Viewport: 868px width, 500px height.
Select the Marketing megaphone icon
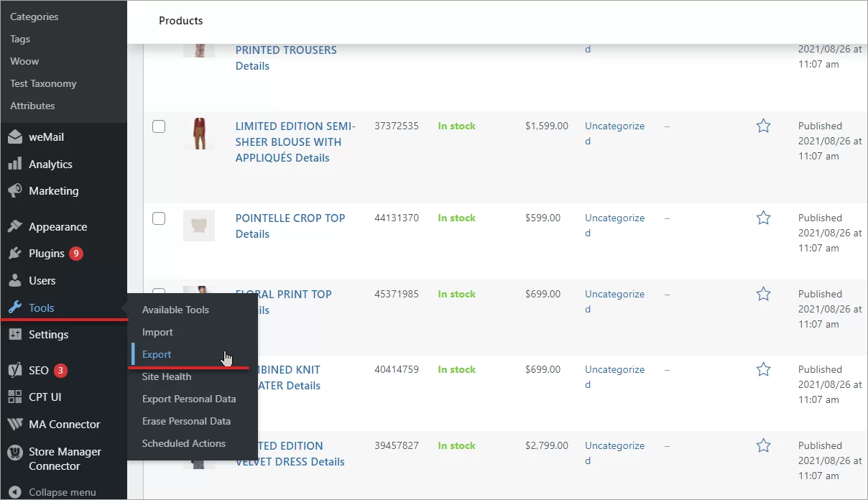[16, 191]
